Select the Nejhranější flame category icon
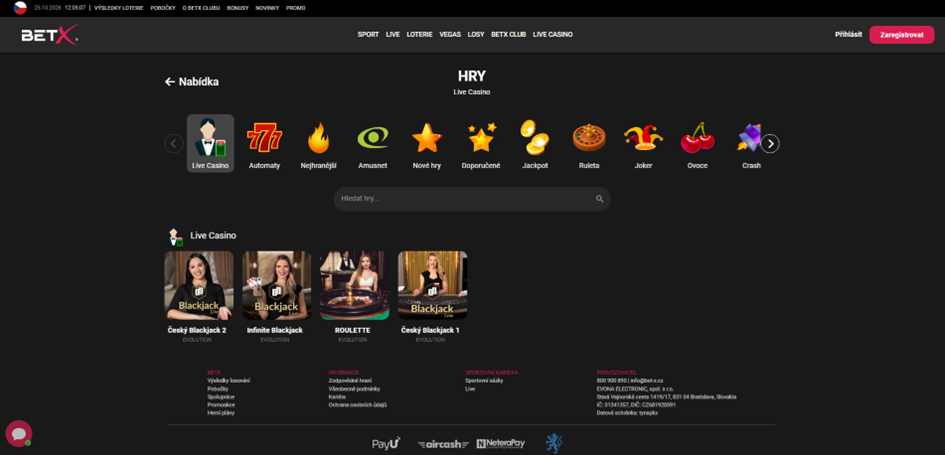The height and width of the screenshot is (455, 945). pyautogui.click(x=318, y=138)
